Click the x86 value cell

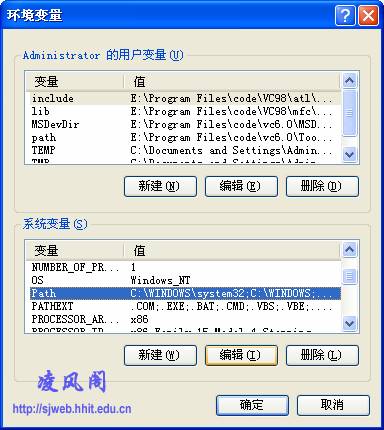tap(139, 319)
